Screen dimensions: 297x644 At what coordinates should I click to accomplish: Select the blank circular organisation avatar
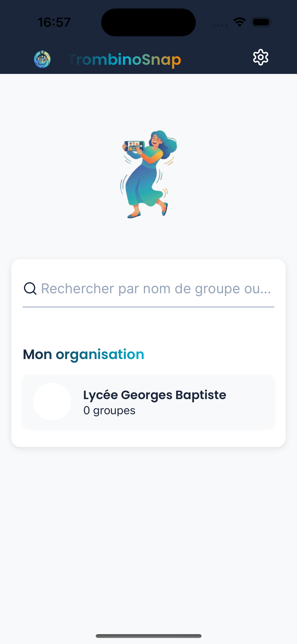(52, 402)
